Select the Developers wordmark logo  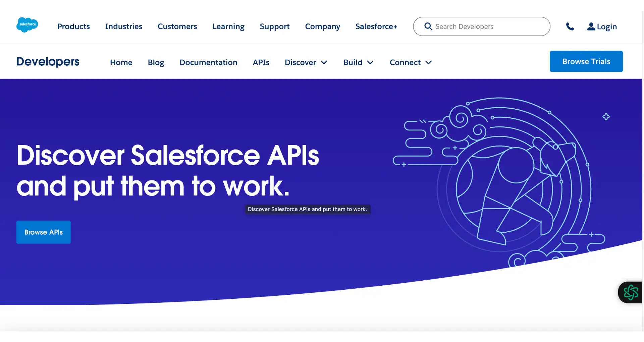48,61
